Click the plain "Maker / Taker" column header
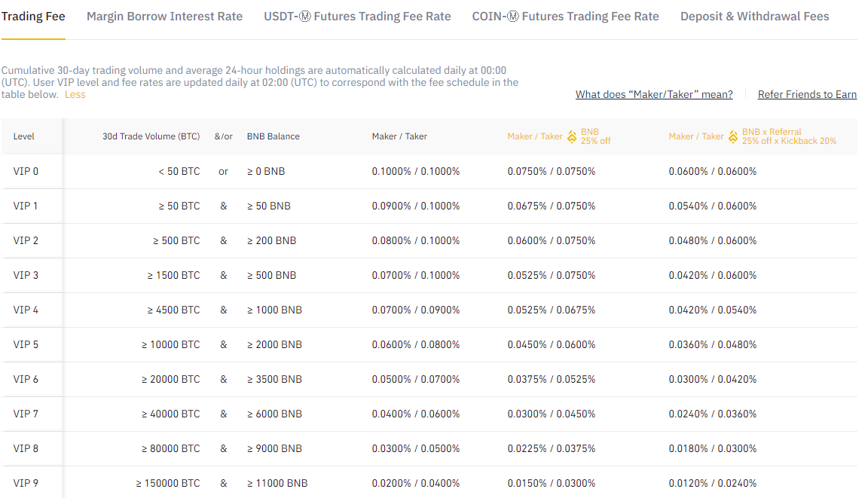The height and width of the screenshot is (498, 868). (x=399, y=136)
